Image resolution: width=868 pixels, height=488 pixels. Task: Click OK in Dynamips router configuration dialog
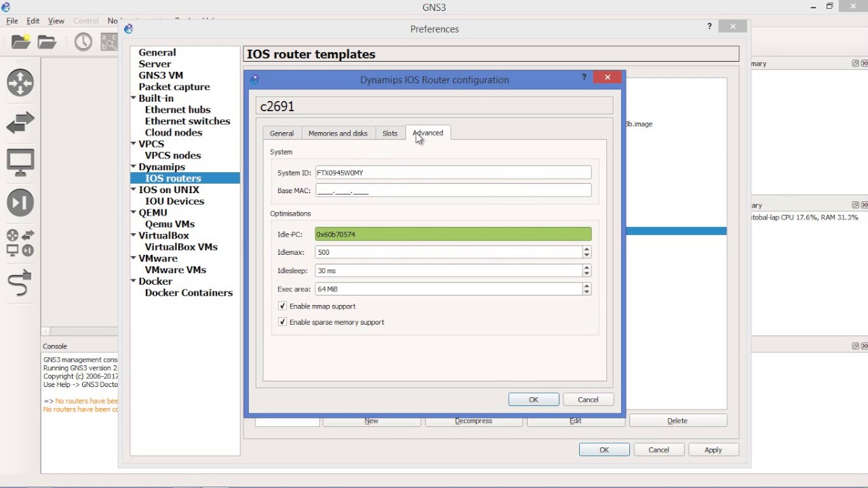click(x=534, y=400)
